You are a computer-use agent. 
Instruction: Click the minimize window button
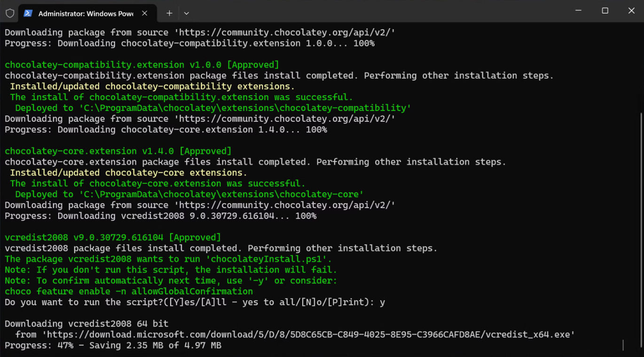click(x=578, y=10)
